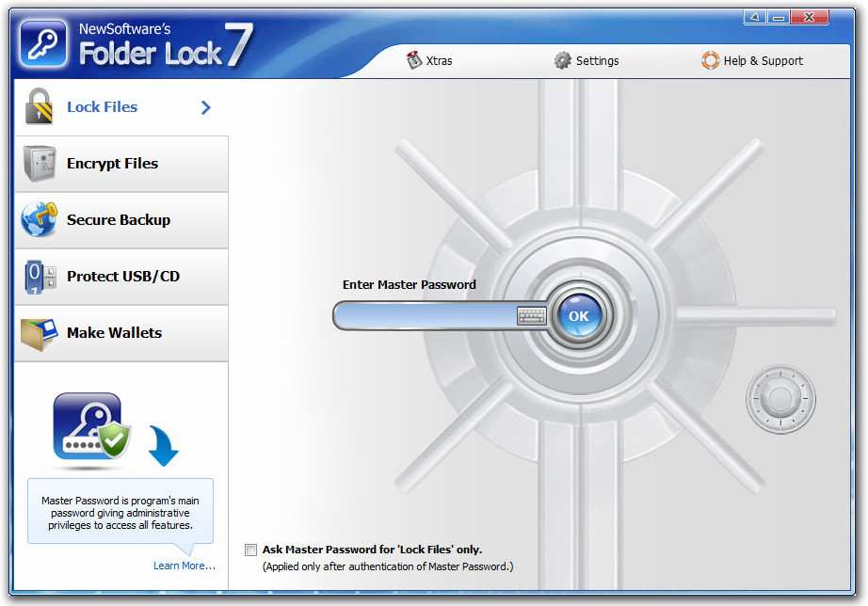Click the small safe dial knob
This screenshot has width=868, height=606.
(x=780, y=398)
